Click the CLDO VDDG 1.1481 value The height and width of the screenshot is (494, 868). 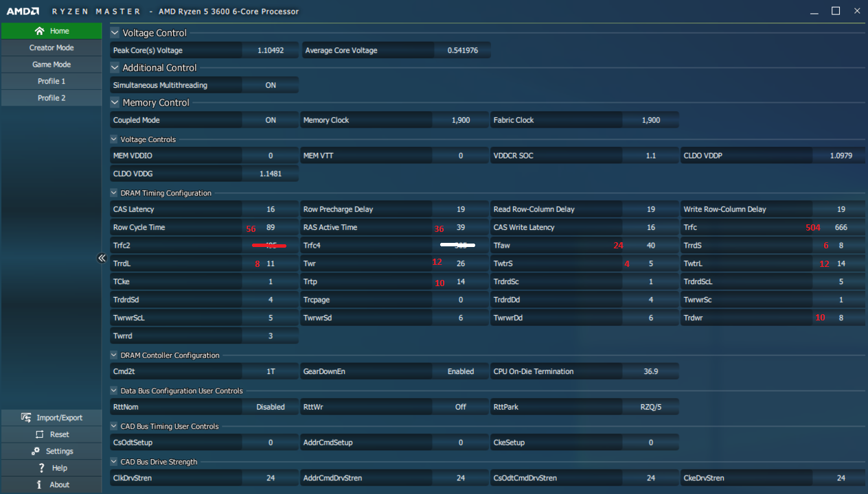click(271, 174)
